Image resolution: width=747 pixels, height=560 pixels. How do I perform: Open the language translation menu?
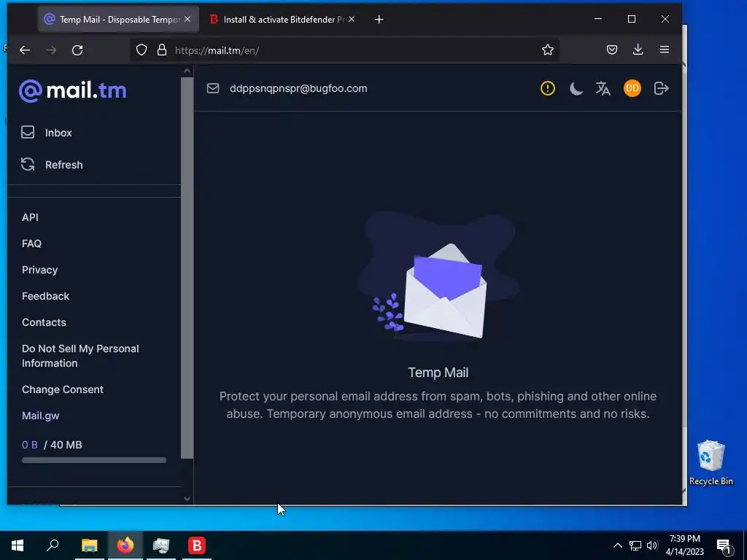pyautogui.click(x=603, y=88)
